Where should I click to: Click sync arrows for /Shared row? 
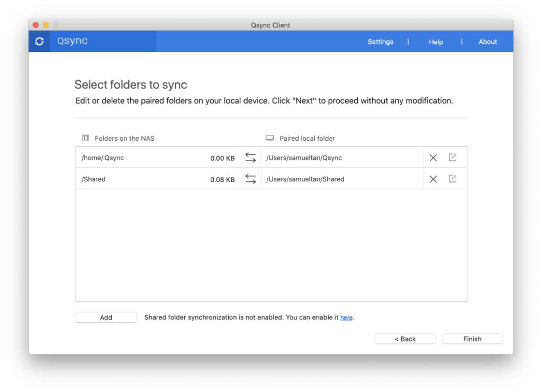250,179
